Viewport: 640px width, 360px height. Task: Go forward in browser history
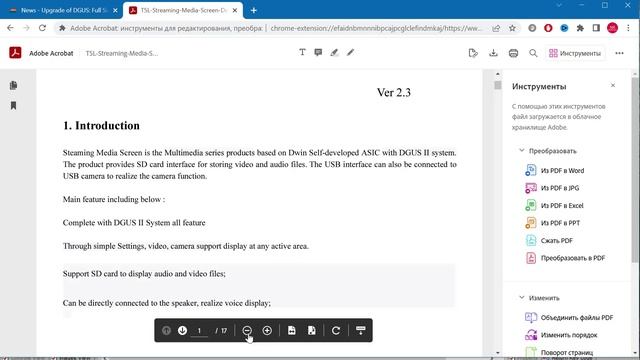[x=27, y=28]
